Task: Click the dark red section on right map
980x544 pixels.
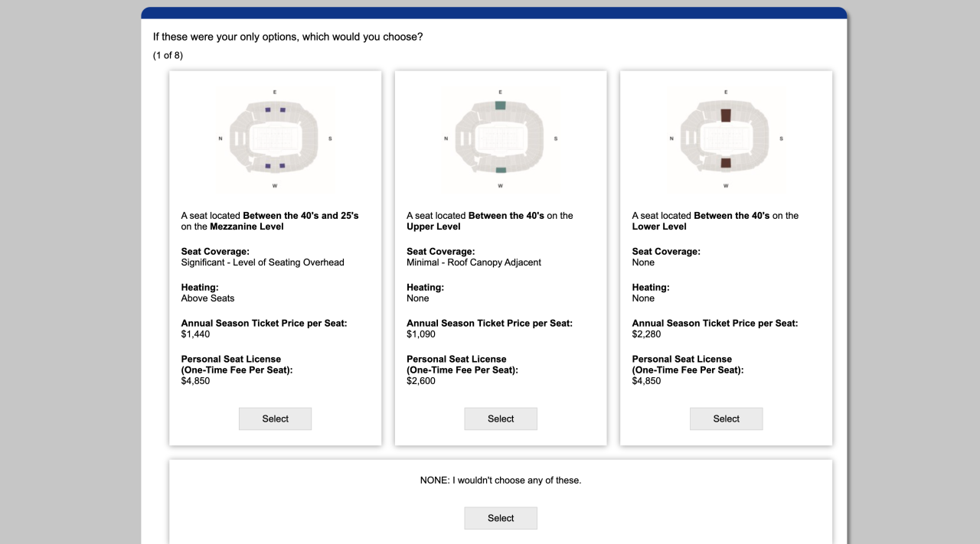Action: (x=726, y=115)
